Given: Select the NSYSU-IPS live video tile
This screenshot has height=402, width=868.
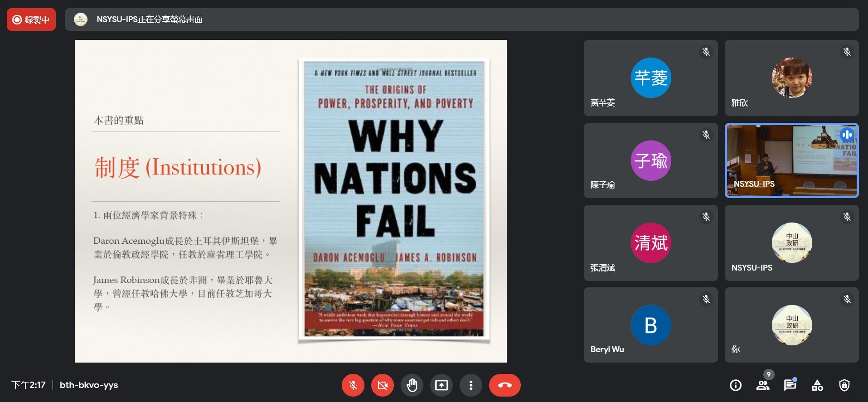Looking at the screenshot, I should 791,160.
